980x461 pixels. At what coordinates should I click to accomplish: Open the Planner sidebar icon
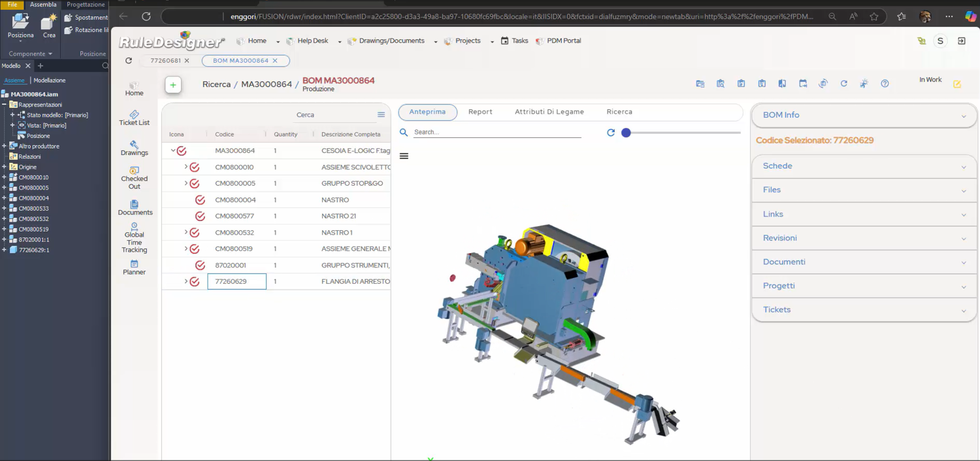[x=134, y=267]
